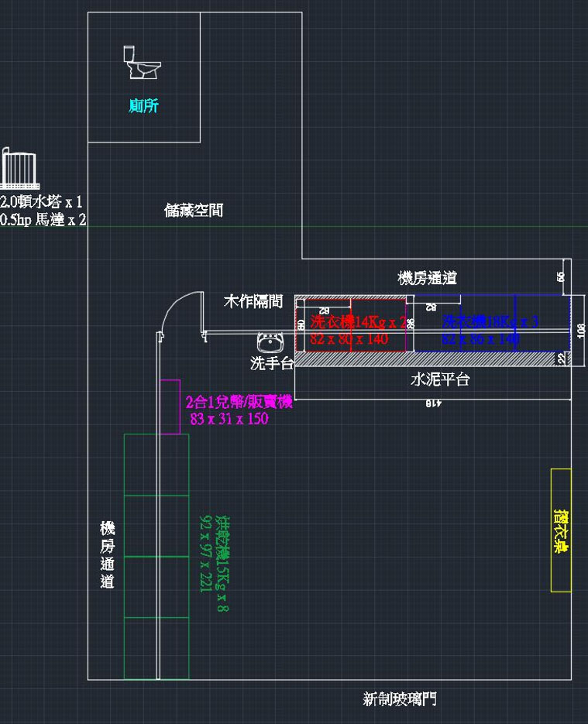
Task: Select the wash basin sink symbol
Action: [x=271, y=341]
